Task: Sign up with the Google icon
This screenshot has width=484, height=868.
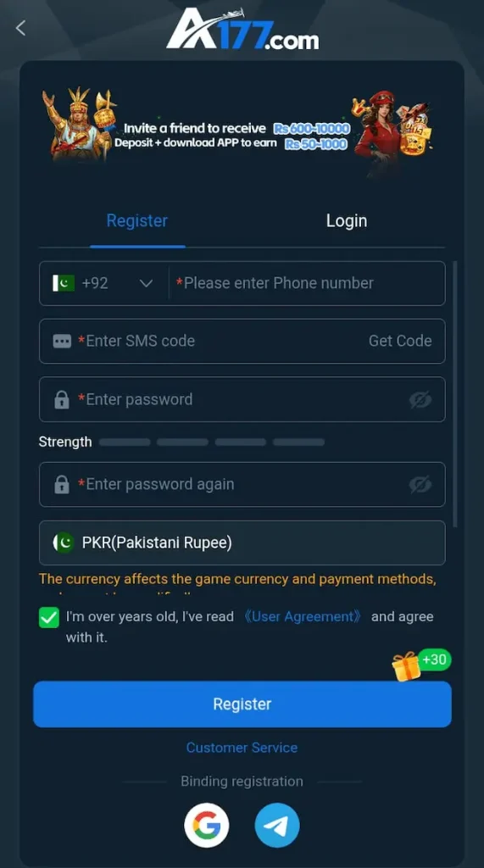Action: pyautogui.click(x=207, y=826)
